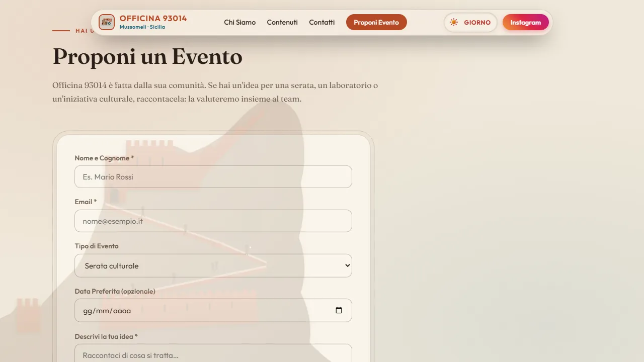Click the Descrivi la tua idea label
The width and height of the screenshot is (644, 362).
(106, 336)
